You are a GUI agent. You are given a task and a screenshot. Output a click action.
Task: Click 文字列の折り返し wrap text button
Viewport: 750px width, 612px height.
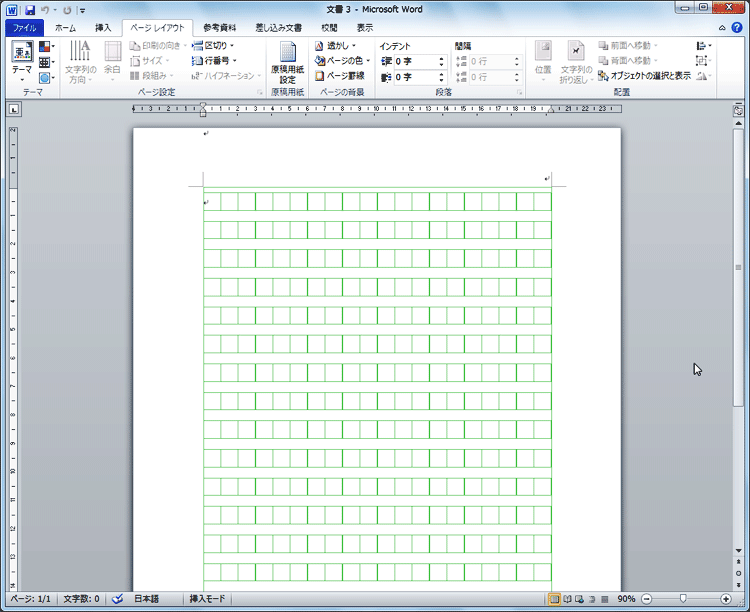tap(576, 63)
